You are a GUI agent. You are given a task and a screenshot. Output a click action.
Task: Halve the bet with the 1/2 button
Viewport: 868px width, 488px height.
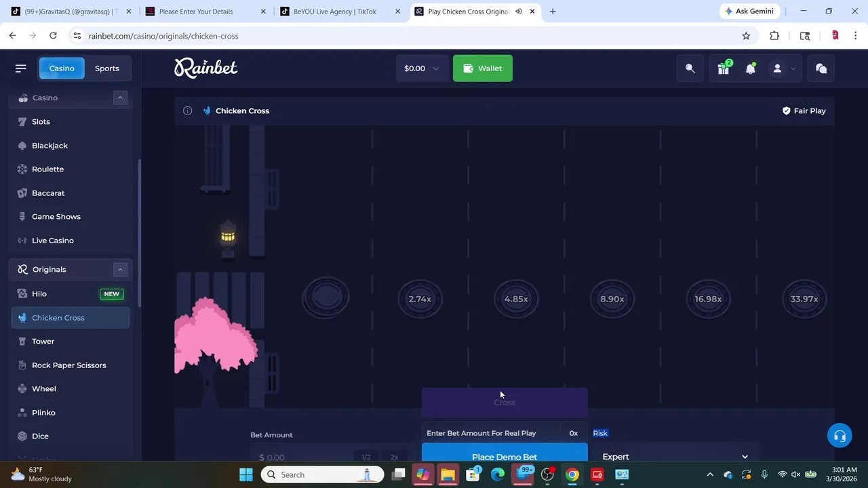(x=366, y=457)
